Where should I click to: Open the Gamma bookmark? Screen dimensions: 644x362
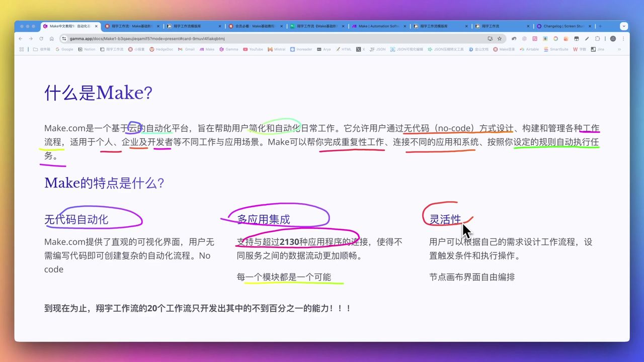(232, 49)
